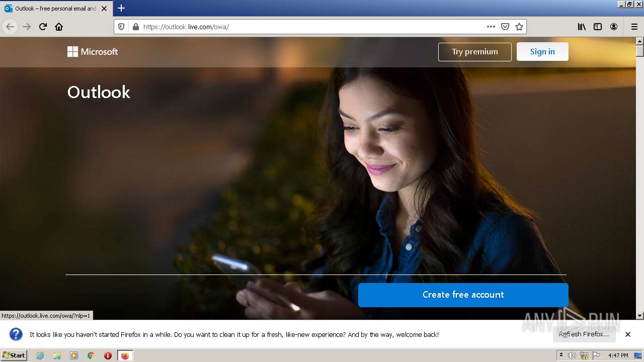Open the Windows Start menu
This screenshot has height=362, width=644.
click(x=14, y=355)
